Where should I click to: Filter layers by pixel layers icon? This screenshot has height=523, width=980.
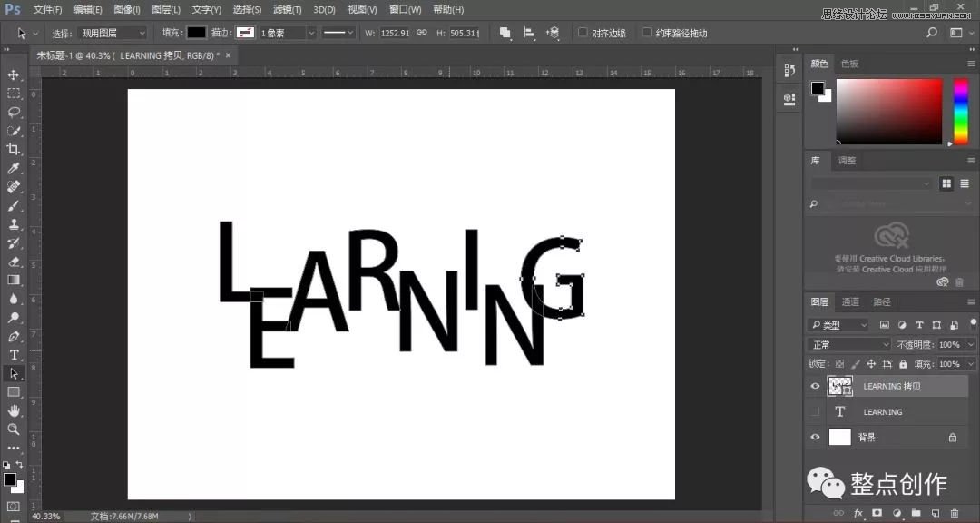click(885, 325)
